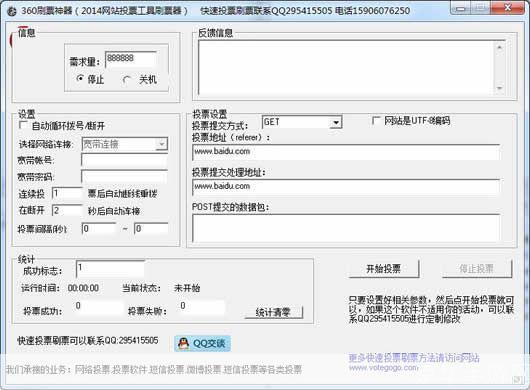Click the QQ penguin icon

coord(184,344)
